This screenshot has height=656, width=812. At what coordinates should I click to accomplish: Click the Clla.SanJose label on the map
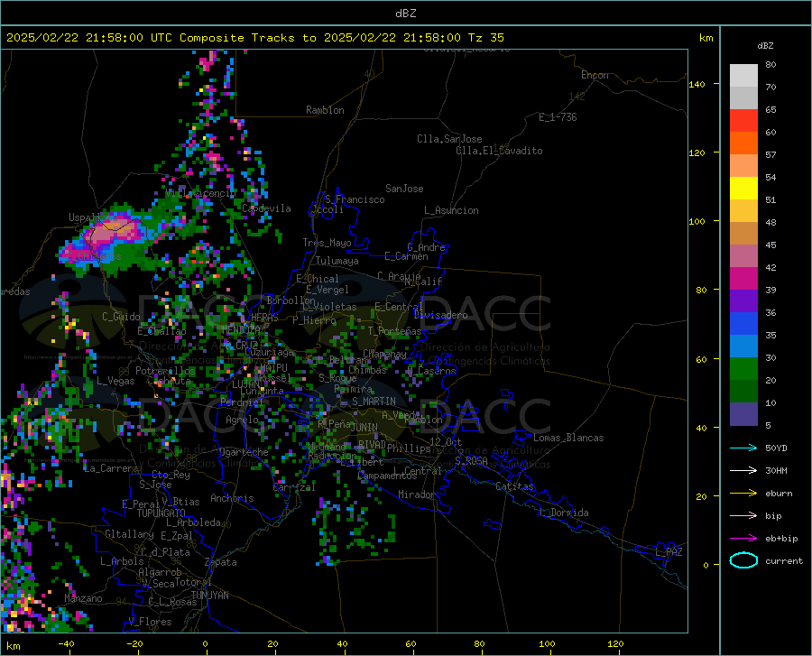pyautogui.click(x=449, y=139)
